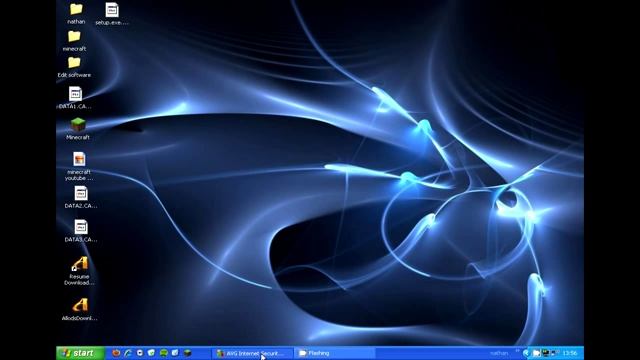Screen dimensions: 640x360
Task: Click the white camera tray icon
Action: click(x=537, y=353)
